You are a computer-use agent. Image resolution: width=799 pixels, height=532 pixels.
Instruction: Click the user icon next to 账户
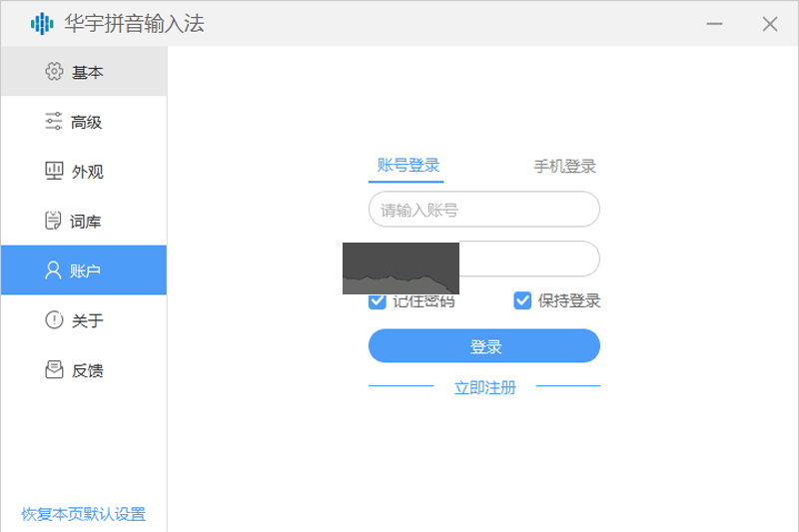tap(53, 270)
